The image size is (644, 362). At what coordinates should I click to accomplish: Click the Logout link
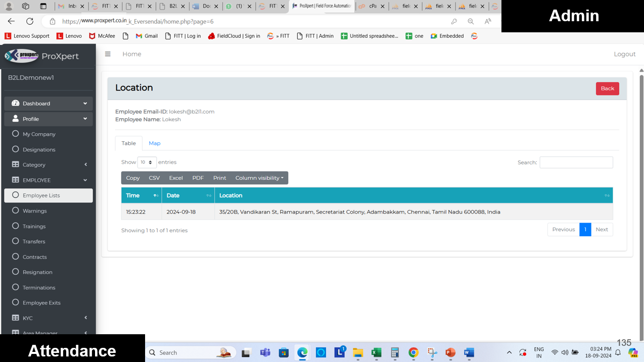(624, 54)
